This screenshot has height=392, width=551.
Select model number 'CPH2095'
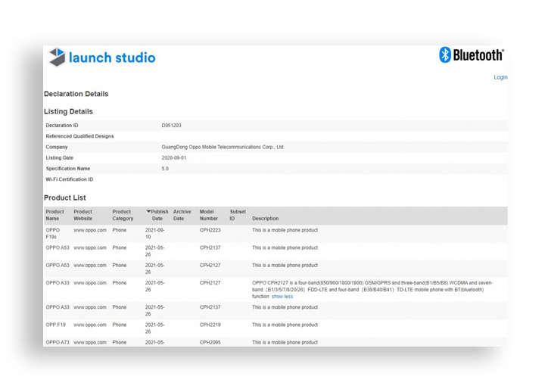point(210,343)
